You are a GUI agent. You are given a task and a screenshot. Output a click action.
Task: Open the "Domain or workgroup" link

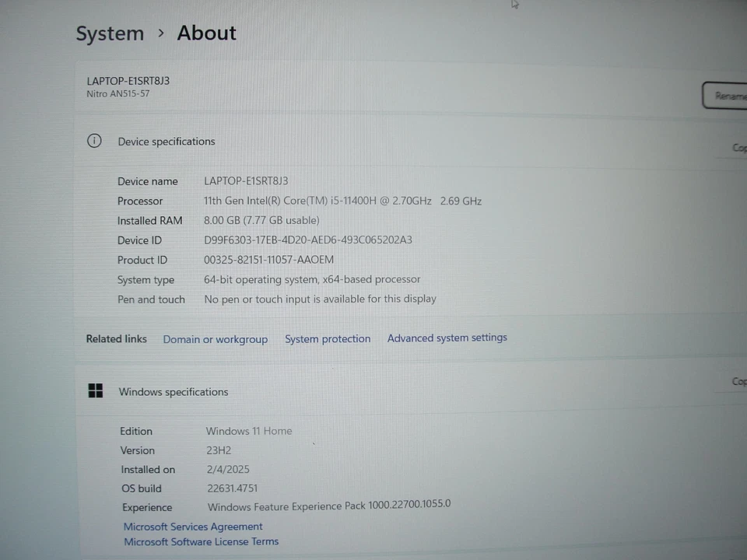215,339
